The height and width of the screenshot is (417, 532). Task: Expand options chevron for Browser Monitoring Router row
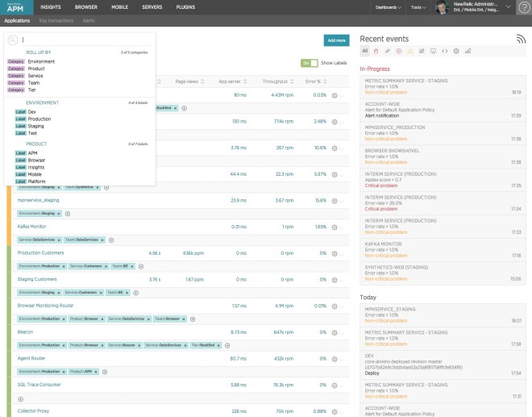pos(342,307)
